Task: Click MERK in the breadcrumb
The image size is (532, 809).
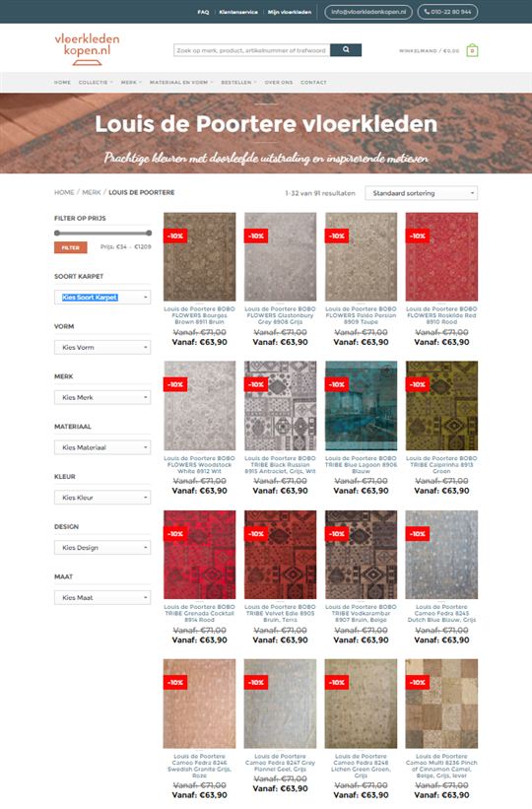Action: click(x=92, y=192)
